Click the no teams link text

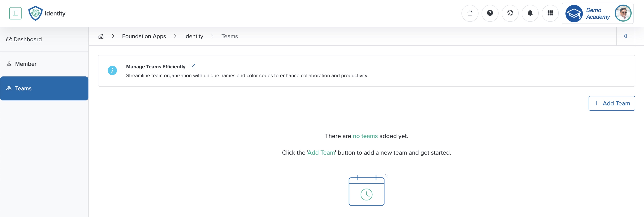click(365, 136)
